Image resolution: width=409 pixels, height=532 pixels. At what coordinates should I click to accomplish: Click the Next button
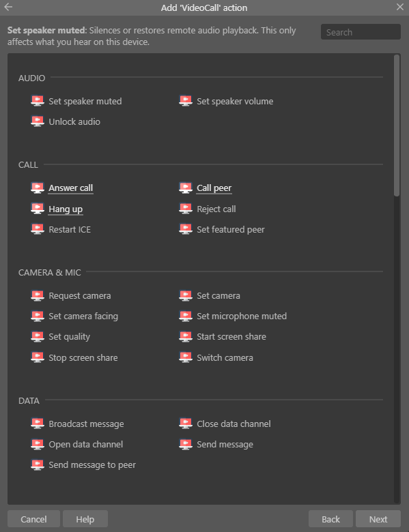pos(378,519)
